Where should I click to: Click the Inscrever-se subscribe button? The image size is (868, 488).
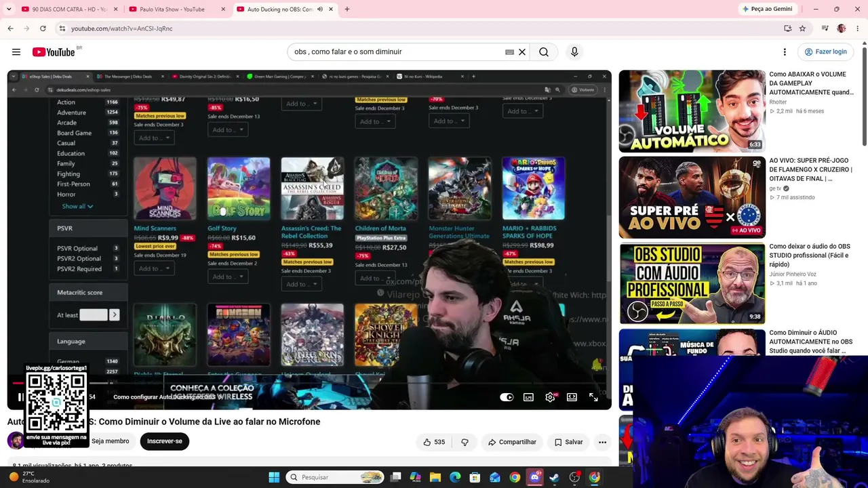165,441
